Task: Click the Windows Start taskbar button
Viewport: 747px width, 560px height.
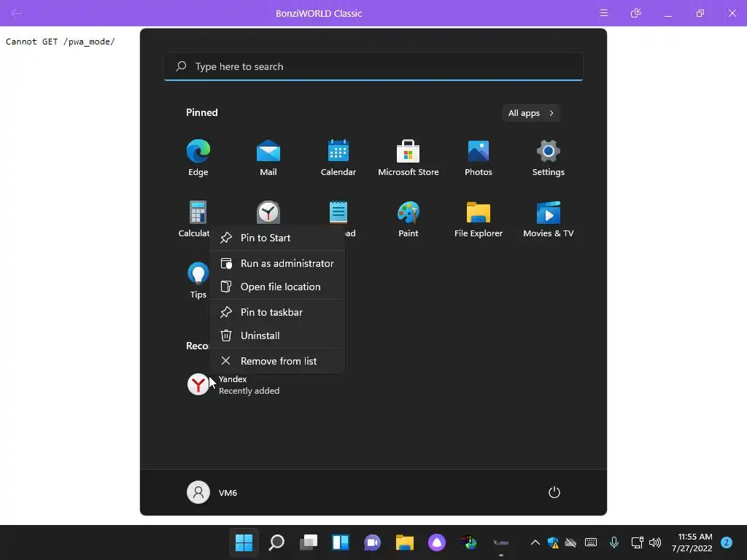Action: coord(244,542)
